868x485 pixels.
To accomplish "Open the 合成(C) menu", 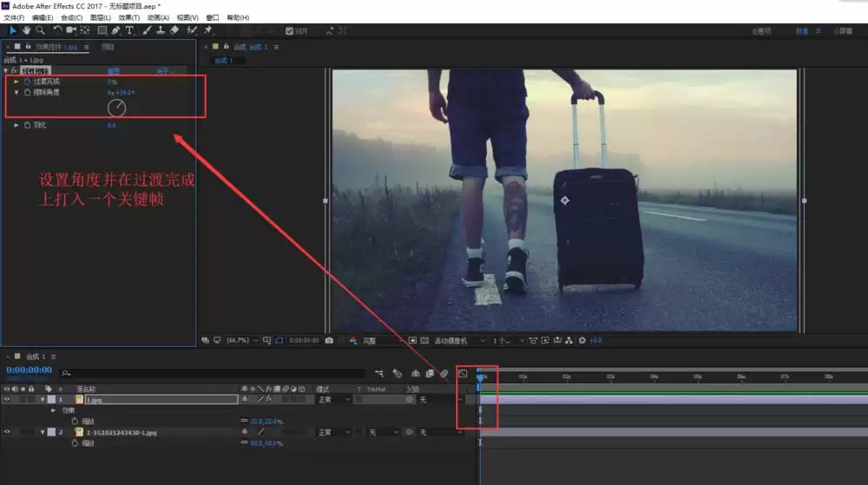I will [71, 17].
